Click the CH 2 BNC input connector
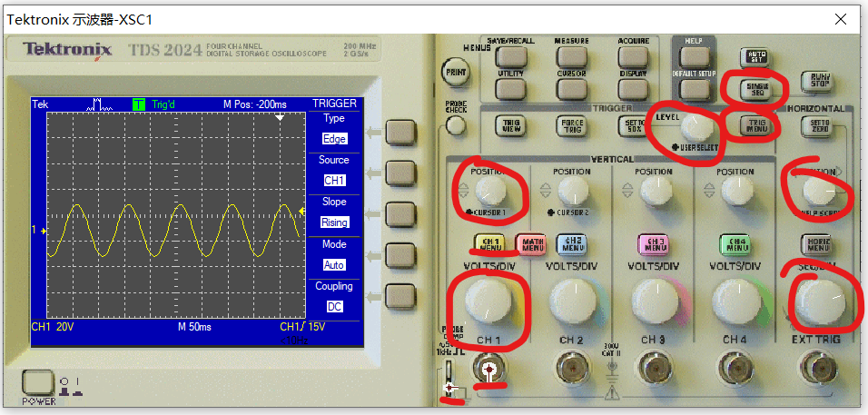The width and height of the screenshot is (868, 415). point(572,369)
